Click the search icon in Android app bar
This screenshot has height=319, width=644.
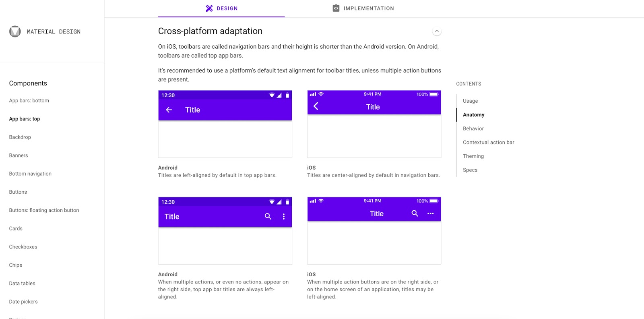pos(268,217)
